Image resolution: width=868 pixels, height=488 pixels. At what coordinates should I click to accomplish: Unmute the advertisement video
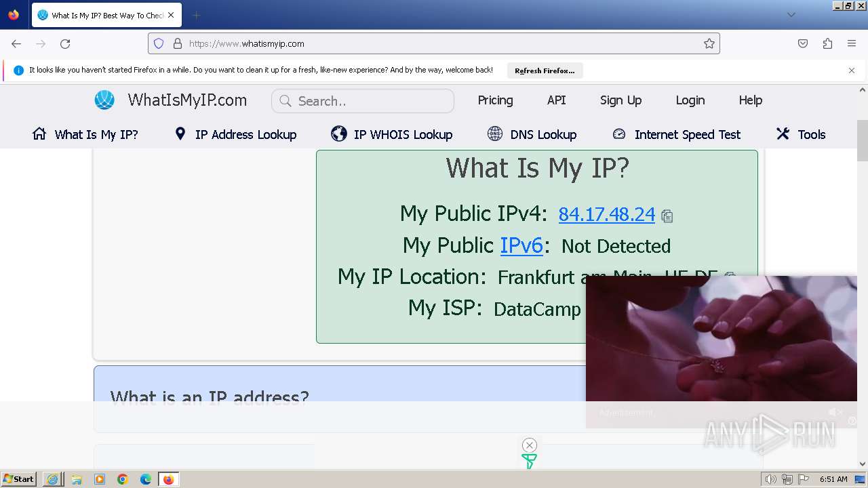[835, 412]
